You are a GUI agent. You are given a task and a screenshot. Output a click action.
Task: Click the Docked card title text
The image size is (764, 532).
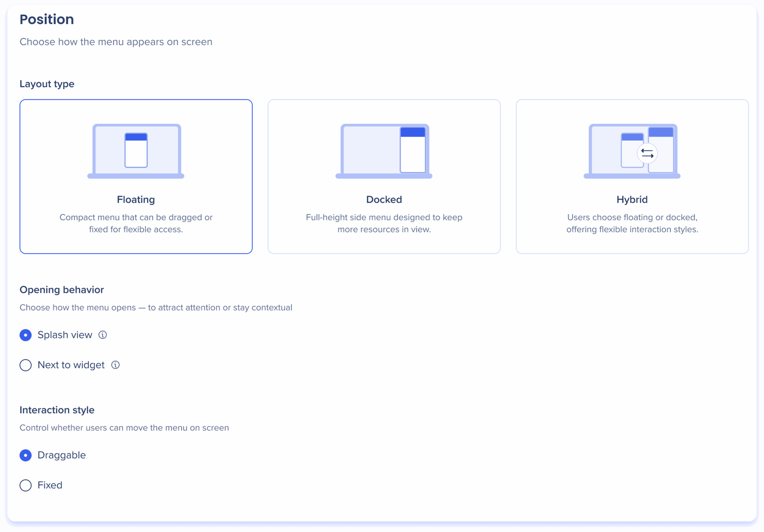pyautogui.click(x=384, y=199)
